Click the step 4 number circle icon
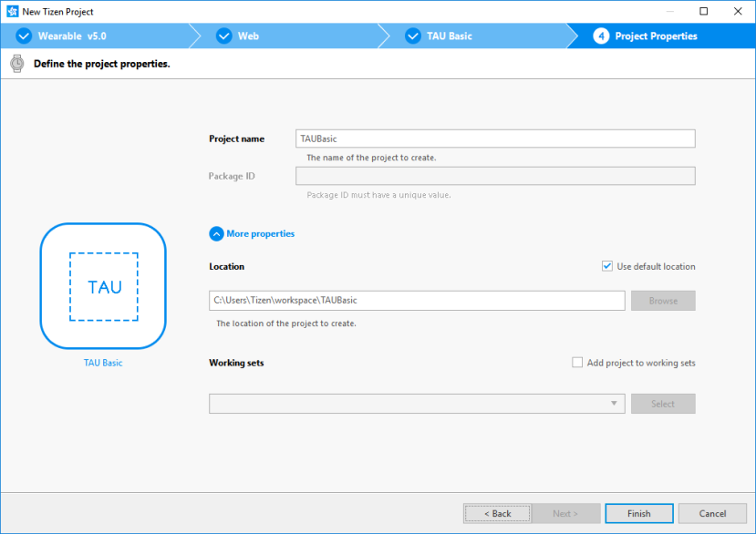This screenshot has height=534, width=756. point(601,36)
